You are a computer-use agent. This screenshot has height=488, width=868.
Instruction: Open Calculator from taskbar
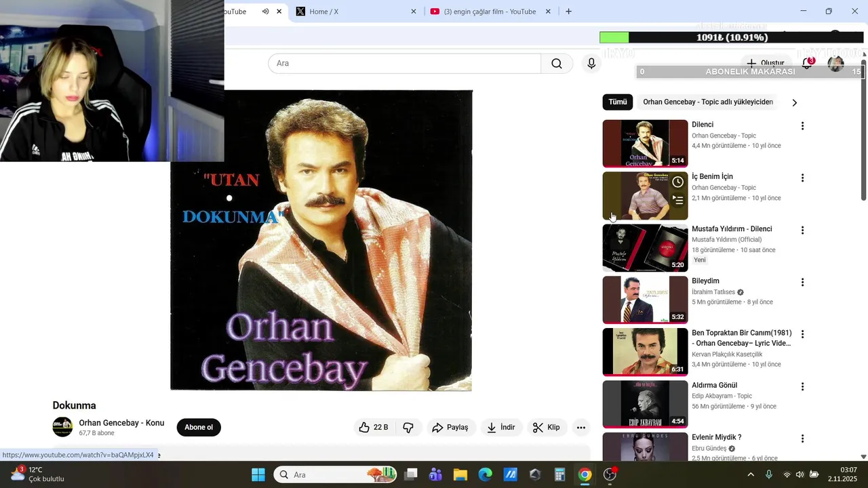coord(560,474)
